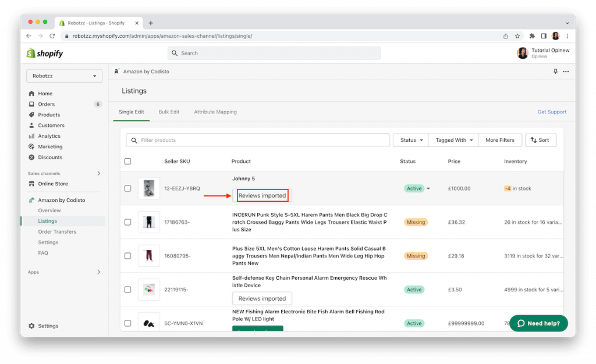Switch to the Single Edit tab

(x=131, y=112)
